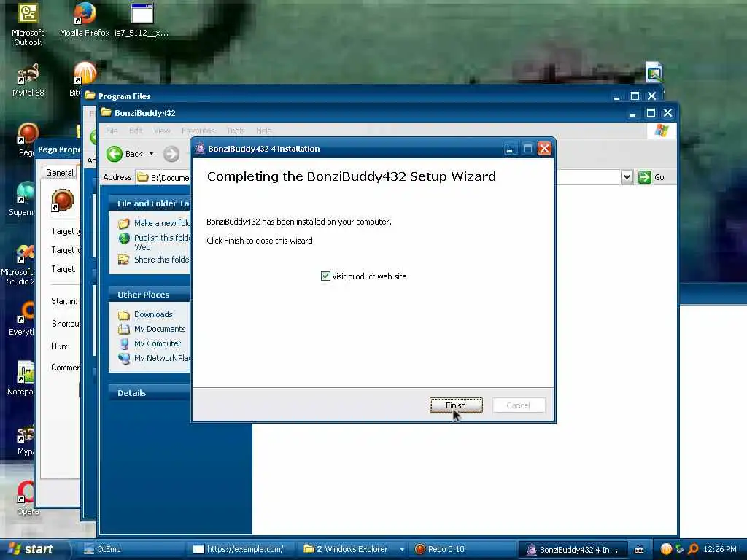Click the network computers tray icon
This screenshot has width=747, height=560.
(679, 550)
